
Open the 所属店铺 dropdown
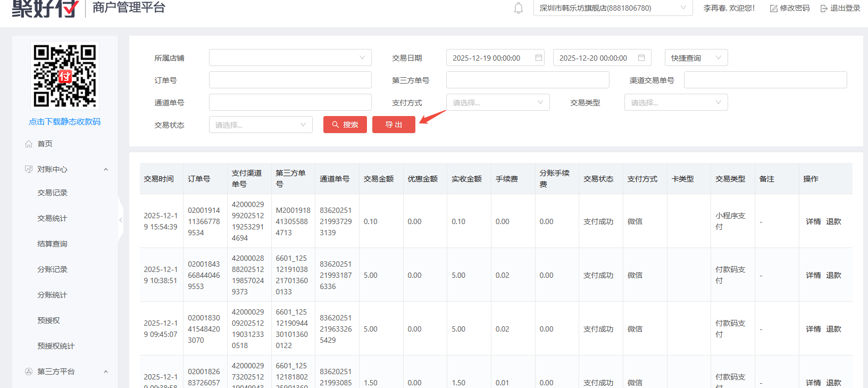[x=290, y=57]
